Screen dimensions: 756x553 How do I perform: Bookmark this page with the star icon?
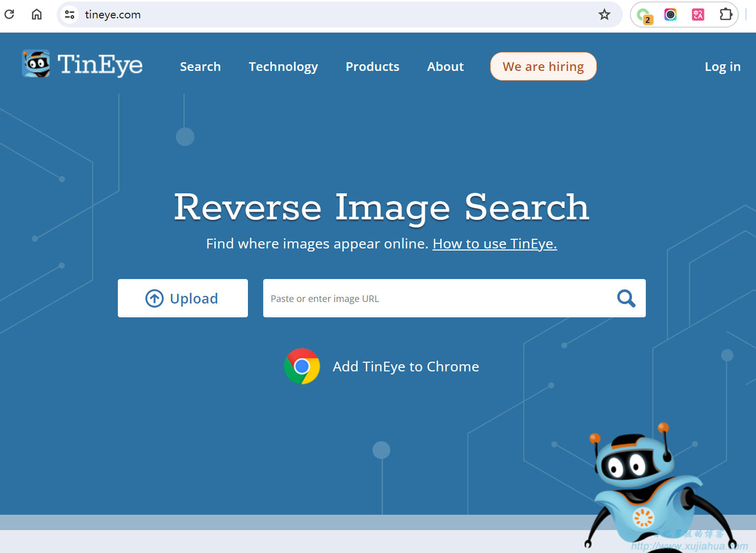coord(604,14)
